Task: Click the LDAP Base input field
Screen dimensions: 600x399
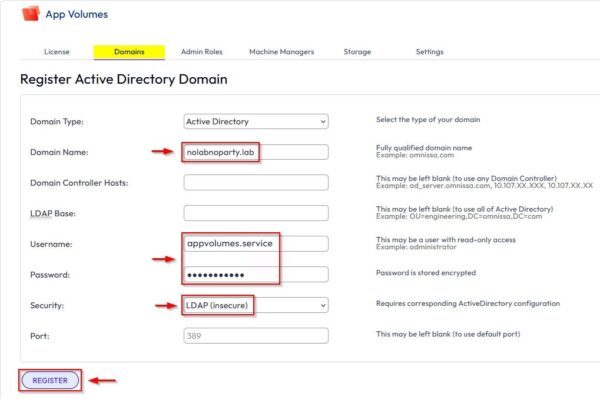Action: (x=256, y=213)
